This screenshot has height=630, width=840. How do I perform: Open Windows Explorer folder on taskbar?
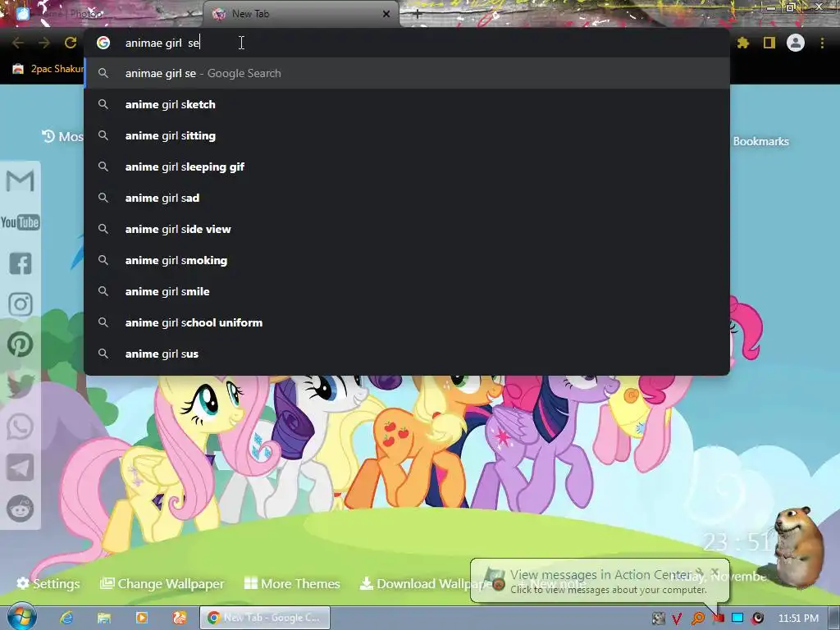click(104, 618)
